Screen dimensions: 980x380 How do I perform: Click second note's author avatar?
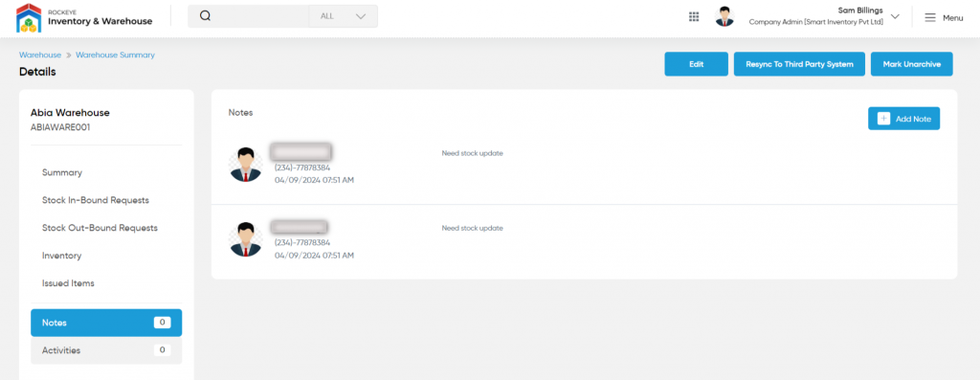[246, 240]
